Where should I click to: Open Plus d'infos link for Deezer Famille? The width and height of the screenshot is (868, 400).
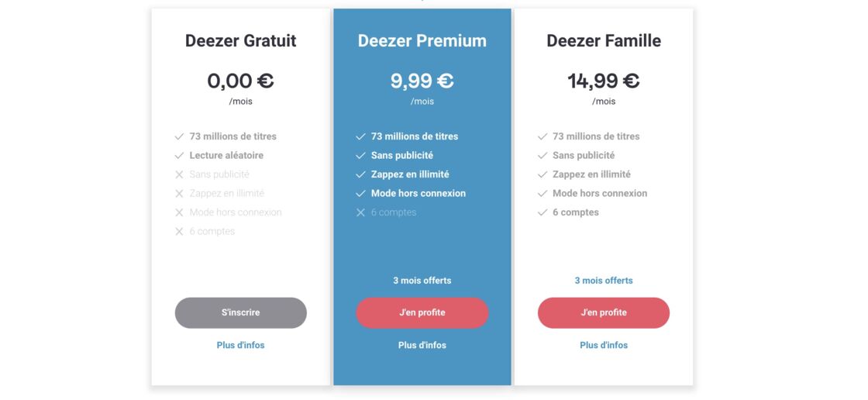(604, 345)
